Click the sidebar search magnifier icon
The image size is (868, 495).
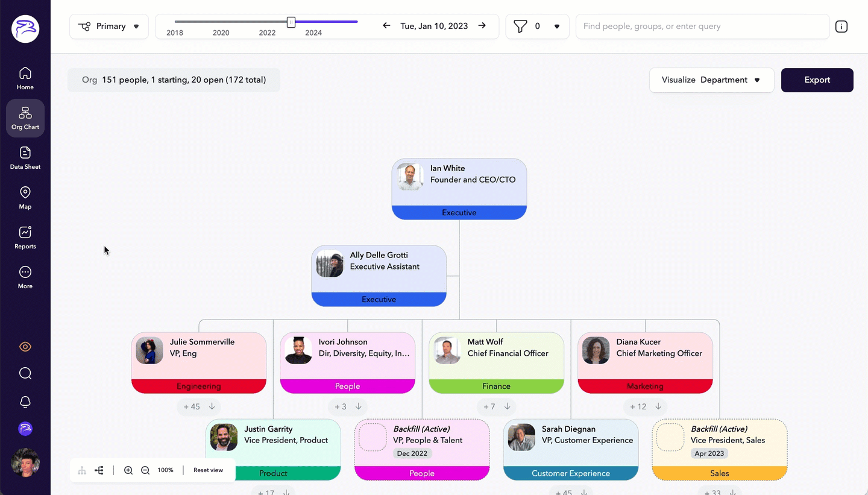coord(25,374)
